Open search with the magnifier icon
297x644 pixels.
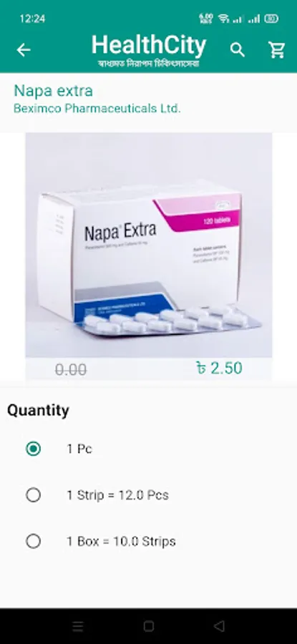click(238, 50)
